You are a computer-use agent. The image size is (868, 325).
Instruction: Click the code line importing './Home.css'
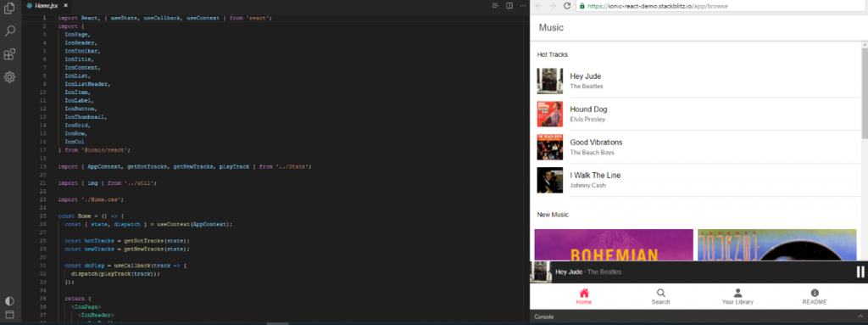91,199
